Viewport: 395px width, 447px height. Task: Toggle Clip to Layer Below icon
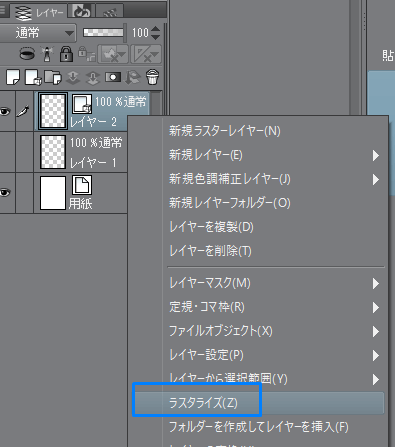(27, 54)
